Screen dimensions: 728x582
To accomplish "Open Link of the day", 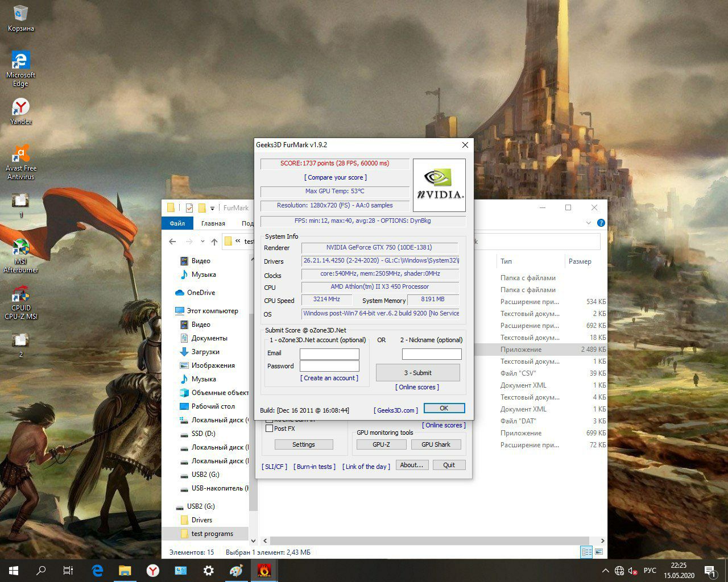I will 366,467.
